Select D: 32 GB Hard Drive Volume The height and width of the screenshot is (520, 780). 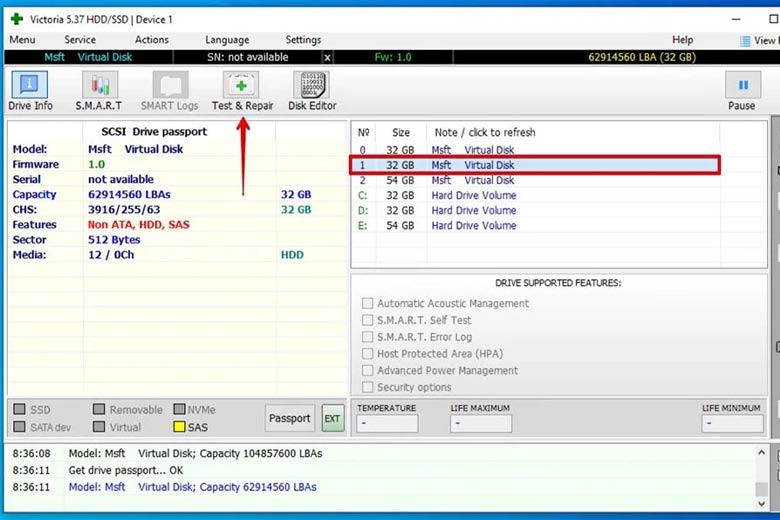pyautogui.click(x=535, y=210)
